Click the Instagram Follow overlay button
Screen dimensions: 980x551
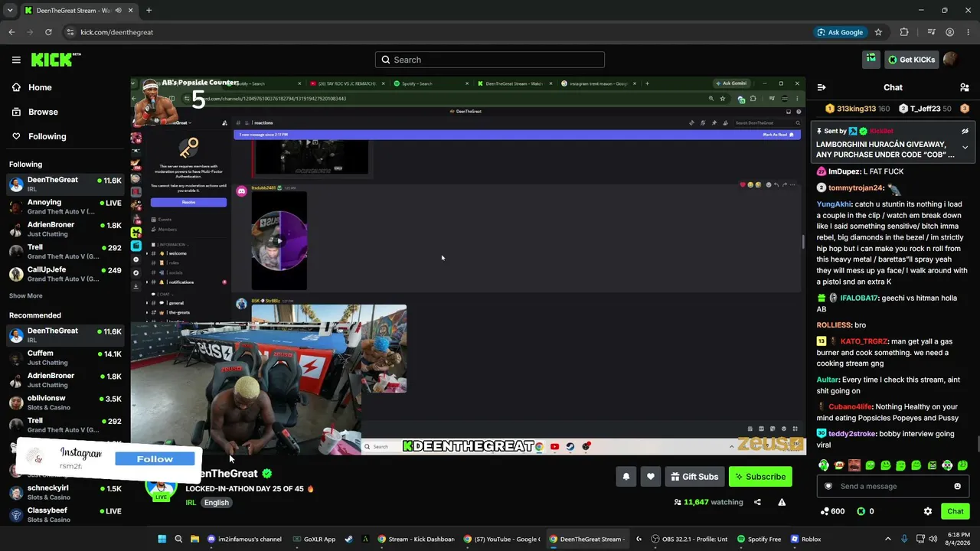point(155,459)
